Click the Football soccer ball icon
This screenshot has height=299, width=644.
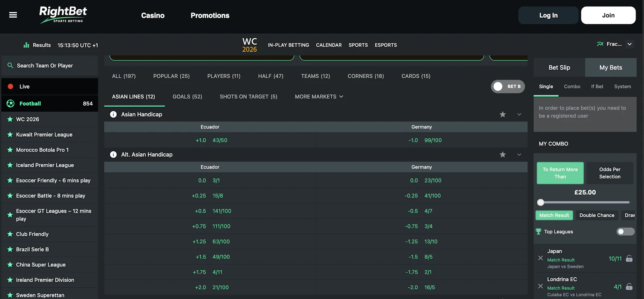[10, 104]
